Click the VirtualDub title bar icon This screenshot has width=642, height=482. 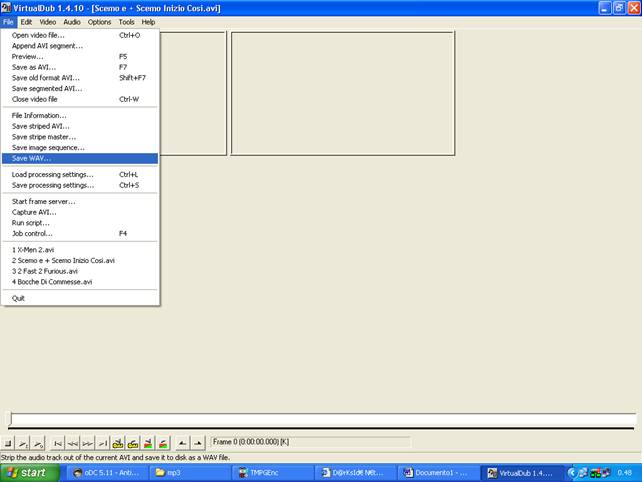pyautogui.click(x=6, y=7)
